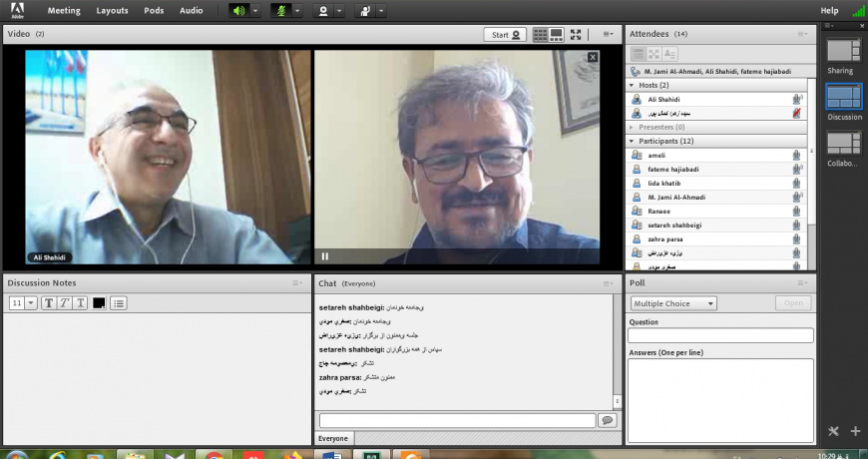This screenshot has width=868, height=459.
Task: Select the Everyone chat tab
Action: coord(332,438)
